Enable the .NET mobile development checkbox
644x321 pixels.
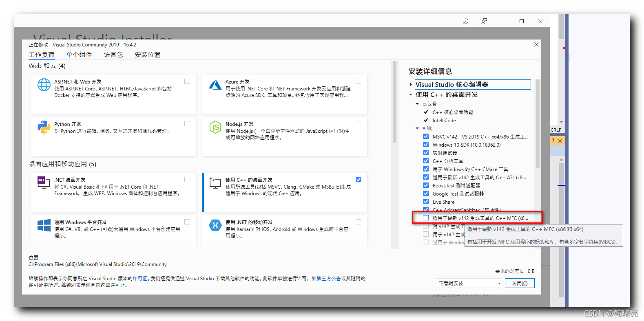tap(359, 222)
